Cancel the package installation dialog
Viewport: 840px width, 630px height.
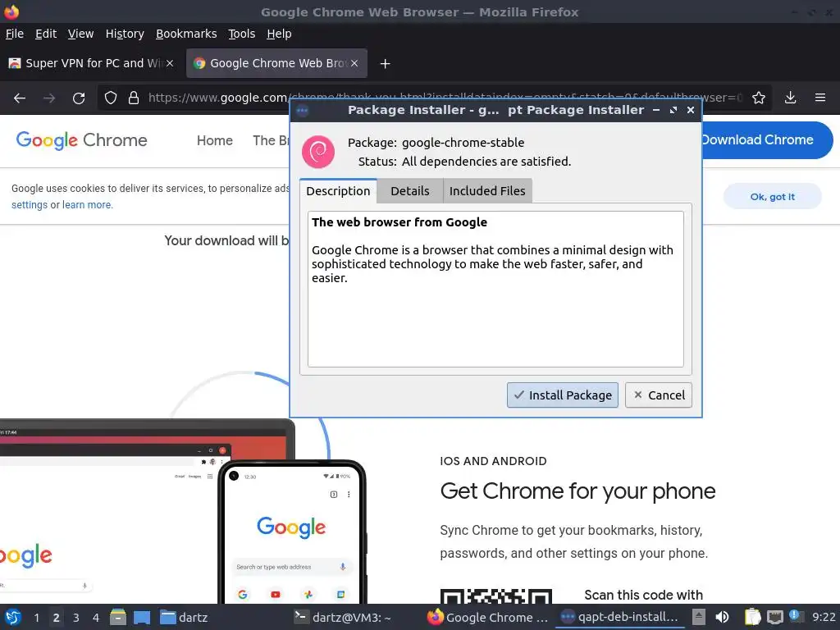point(659,395)
